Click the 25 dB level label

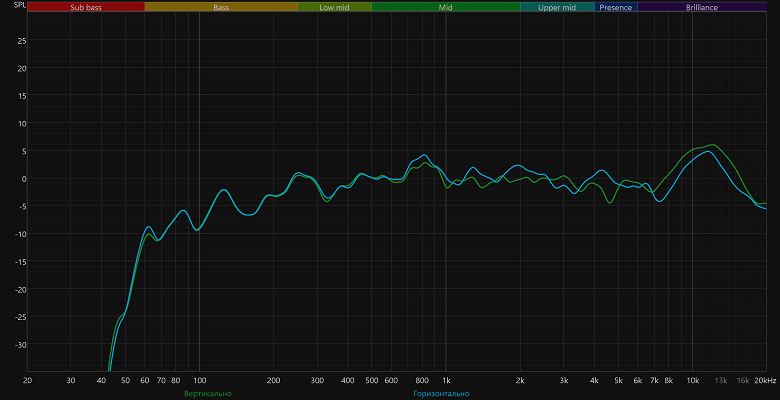[x=22, y=41]
